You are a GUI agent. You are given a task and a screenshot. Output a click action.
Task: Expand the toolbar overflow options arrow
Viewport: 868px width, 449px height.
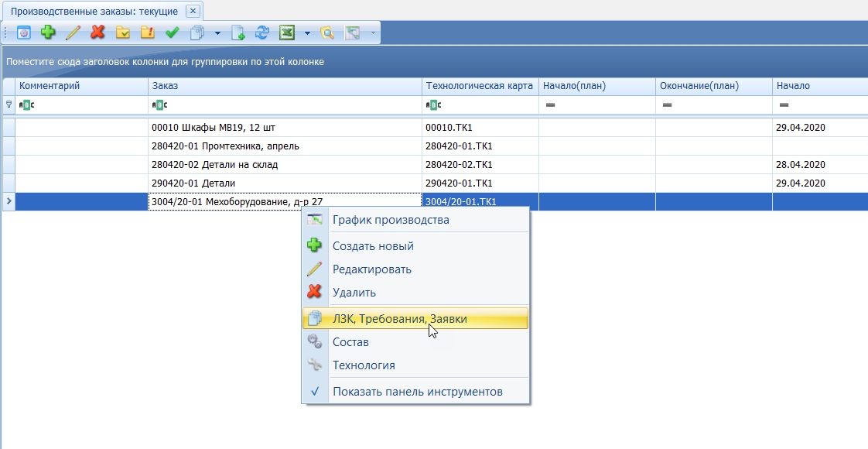click(x=373, y=33)
